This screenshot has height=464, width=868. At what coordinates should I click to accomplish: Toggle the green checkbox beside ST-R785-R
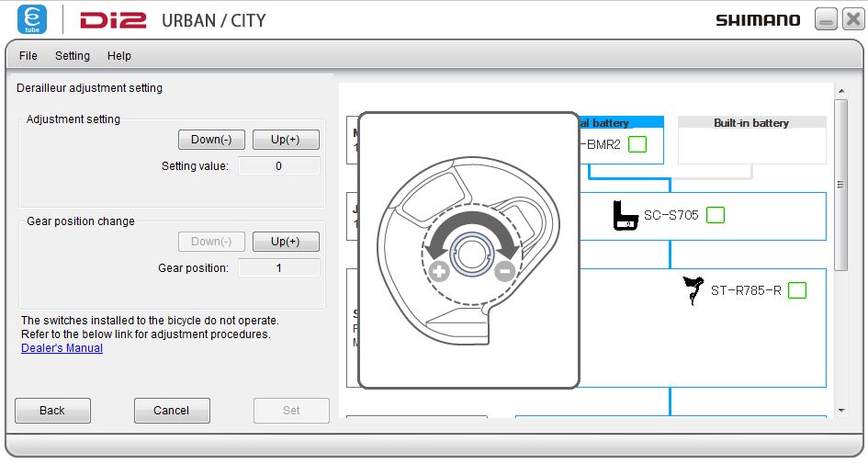tap(797, 290)
